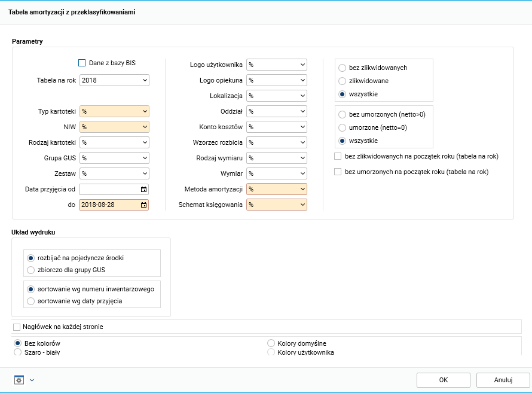Viewport: 532px width, 393px height.
Task: Select zbiorczo dla grupy GUS
Action: tap(31, 270)
